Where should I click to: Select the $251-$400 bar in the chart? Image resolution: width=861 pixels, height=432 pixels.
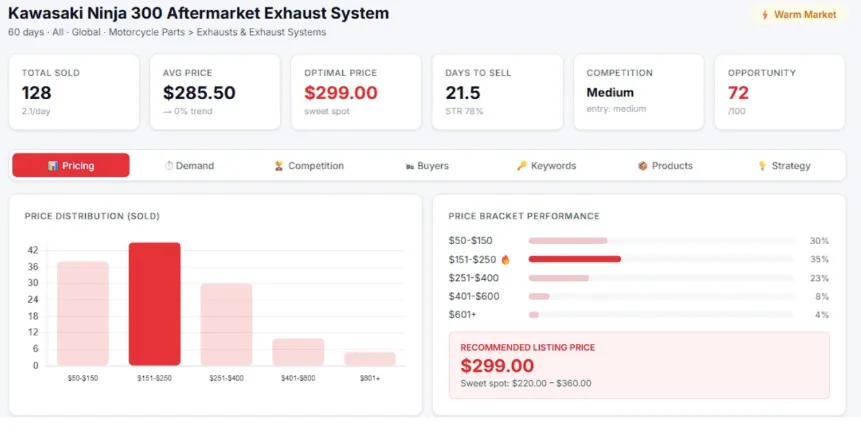pyautogui.click(x=226, y=324)
